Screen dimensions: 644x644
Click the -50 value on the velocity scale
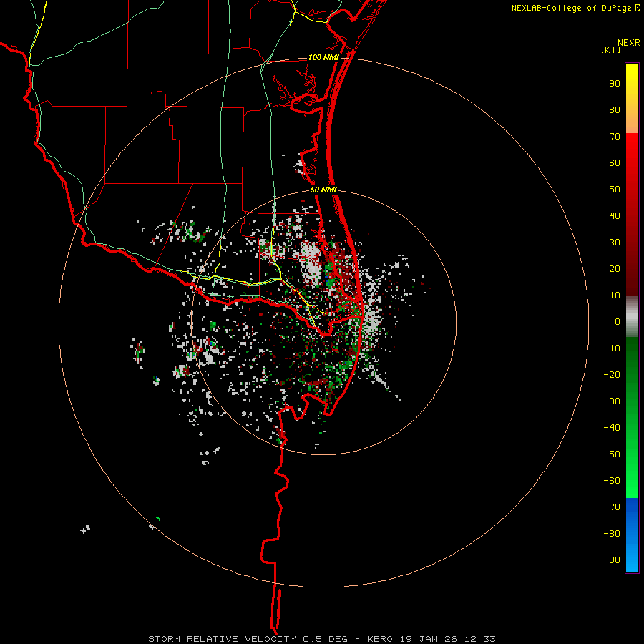612,454
